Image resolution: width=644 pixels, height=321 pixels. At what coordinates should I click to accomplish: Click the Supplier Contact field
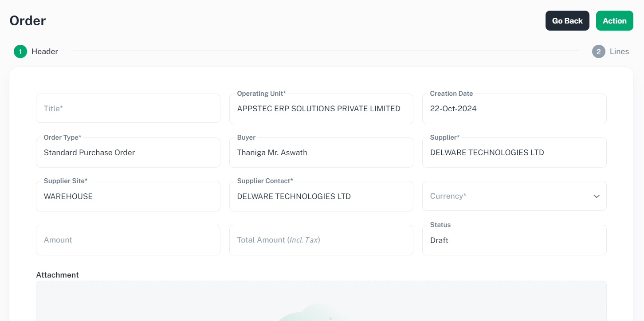(321, 196)
